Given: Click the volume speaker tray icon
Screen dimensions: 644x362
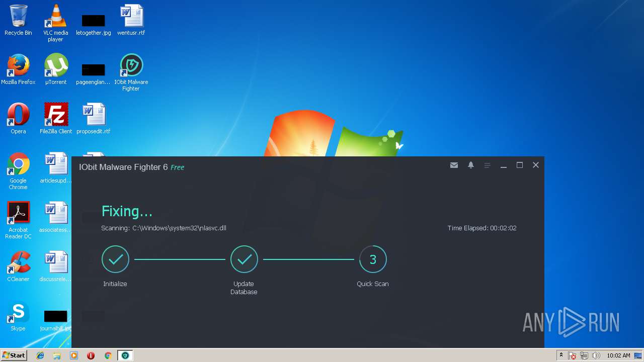Looking at the screenshot, I should click(x=596, y=355).
